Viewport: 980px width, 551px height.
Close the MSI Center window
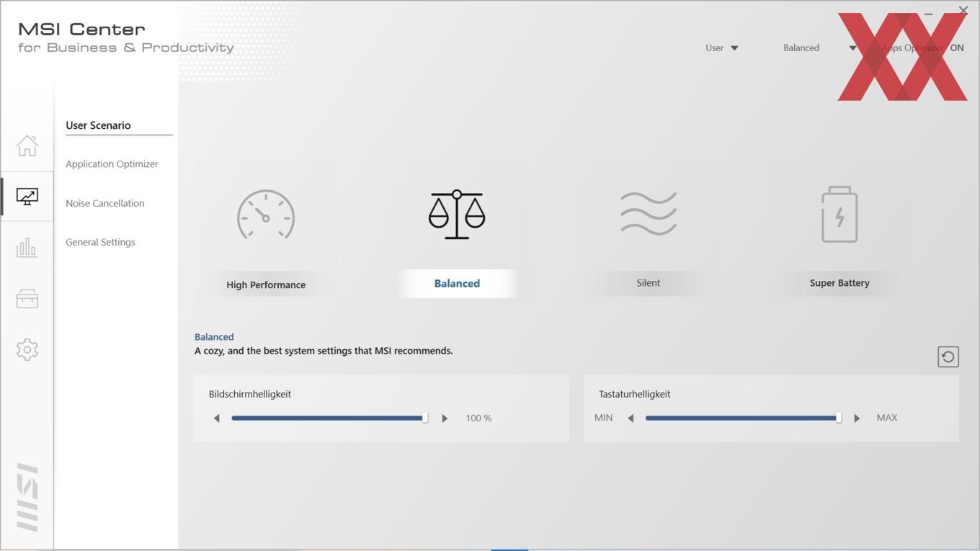pyautogui.click(x=963, y=10)
